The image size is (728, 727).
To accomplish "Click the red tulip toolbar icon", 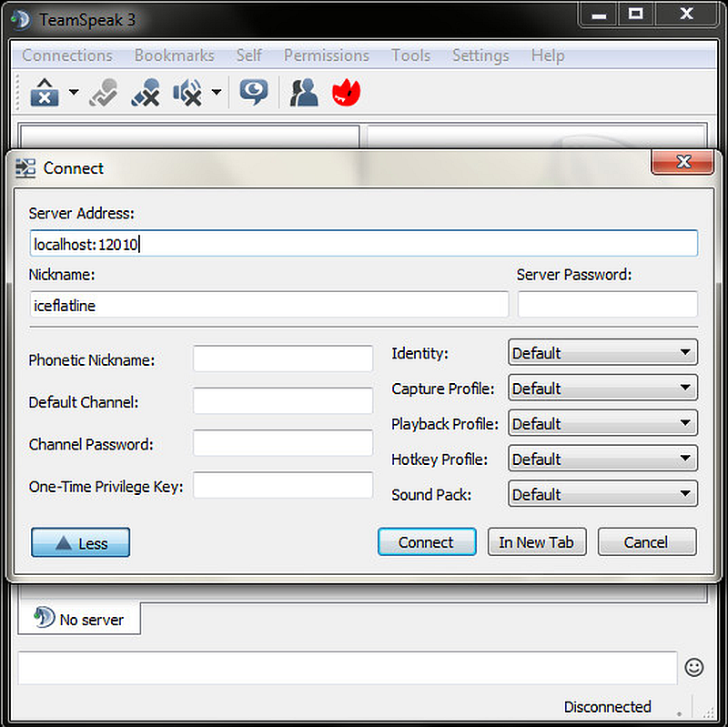I will point(347,92).
